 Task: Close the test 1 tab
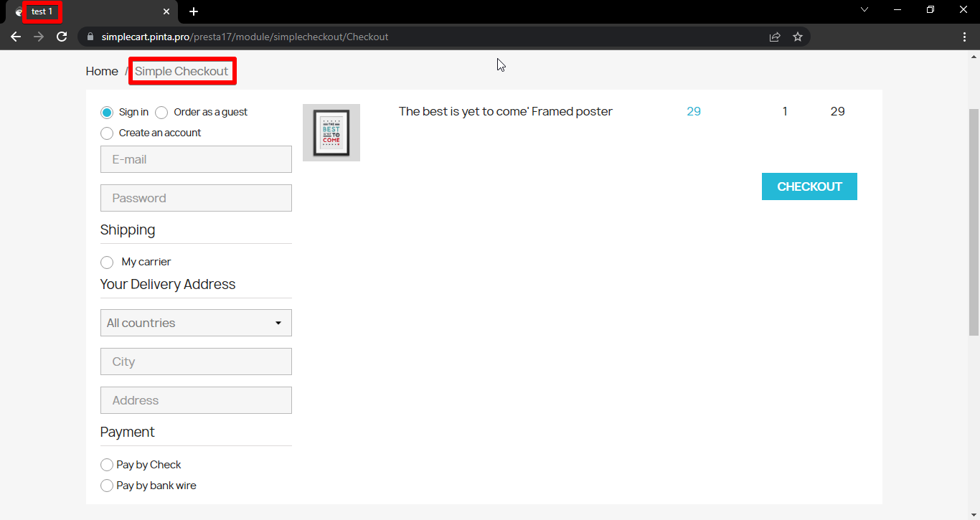click(x=166, y=11)
